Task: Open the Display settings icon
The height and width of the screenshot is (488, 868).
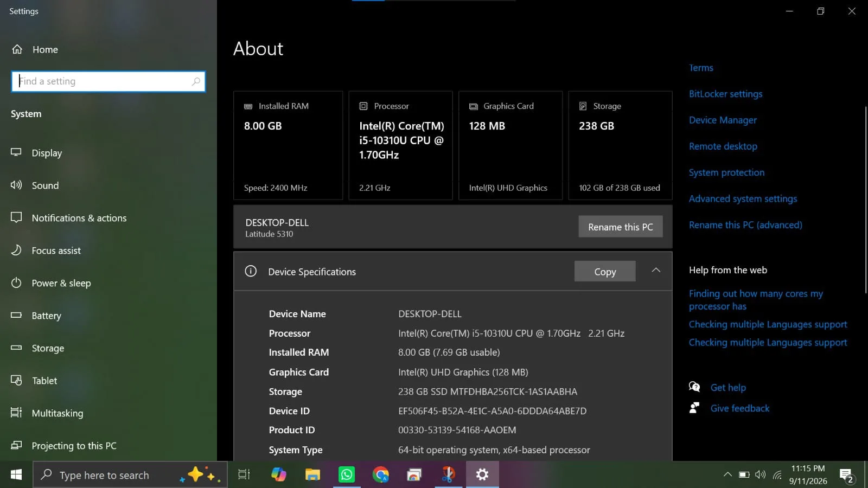Action: coord(16,152)
